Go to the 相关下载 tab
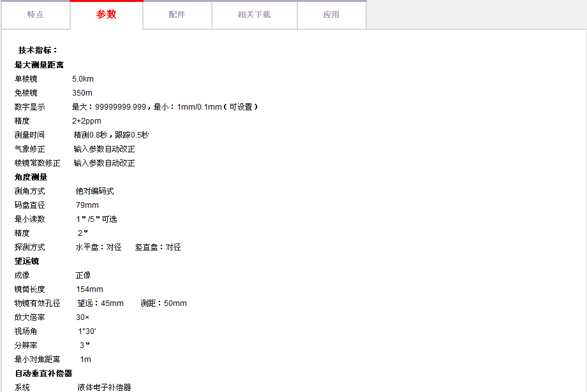587x392 pixels. coord(254,15)
